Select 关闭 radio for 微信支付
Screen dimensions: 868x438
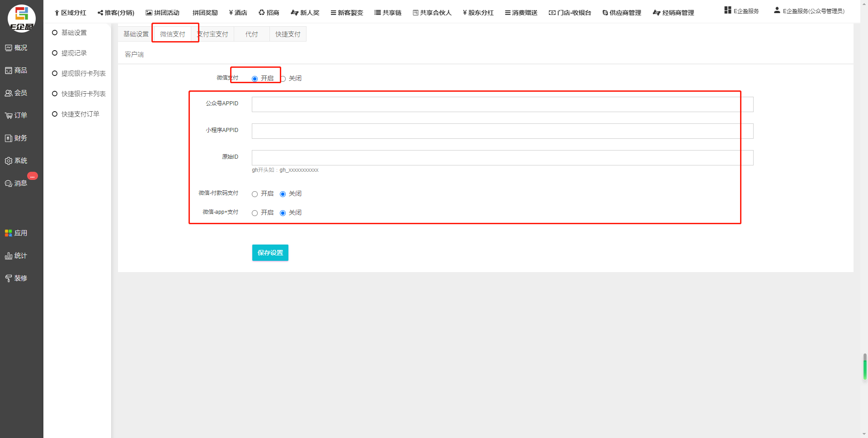pyautogui.click(x=283, y=79)
